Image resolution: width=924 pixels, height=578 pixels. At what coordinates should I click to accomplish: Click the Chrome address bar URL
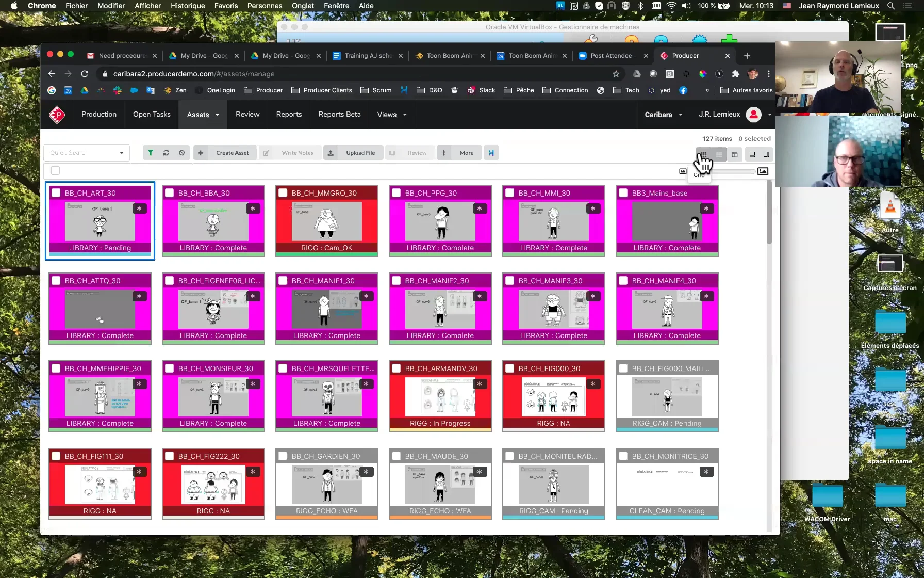click(194, 74)
